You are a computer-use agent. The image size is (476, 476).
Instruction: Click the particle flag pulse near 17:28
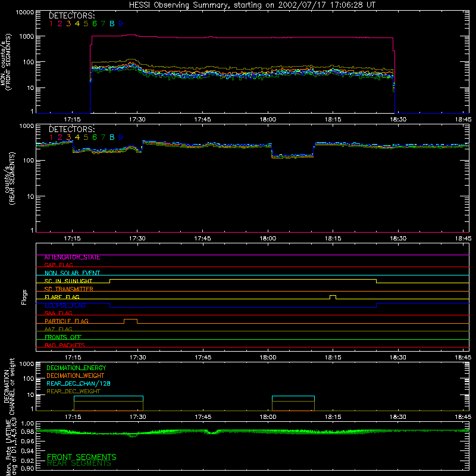coord(130,321)
